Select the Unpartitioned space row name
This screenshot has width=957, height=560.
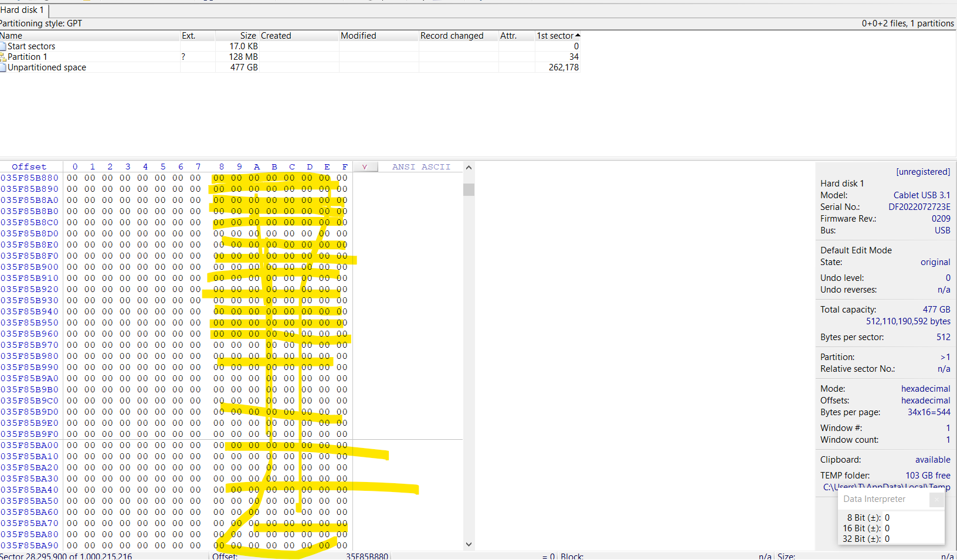[x=47, y=67]
